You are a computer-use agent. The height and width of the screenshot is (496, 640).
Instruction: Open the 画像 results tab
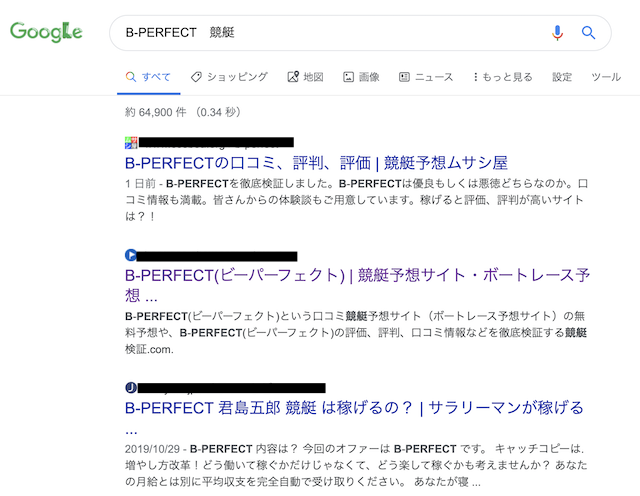pos(361,77)
